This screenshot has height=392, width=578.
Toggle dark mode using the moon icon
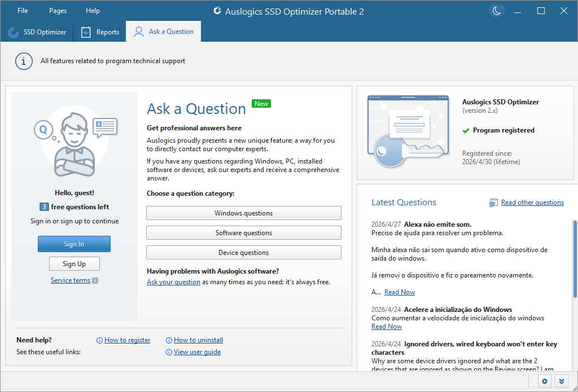coord(496,10)
